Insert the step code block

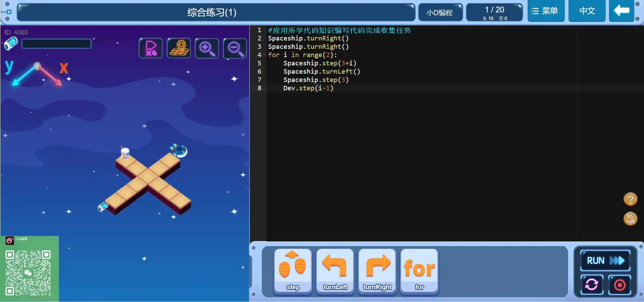click(293, 272)
